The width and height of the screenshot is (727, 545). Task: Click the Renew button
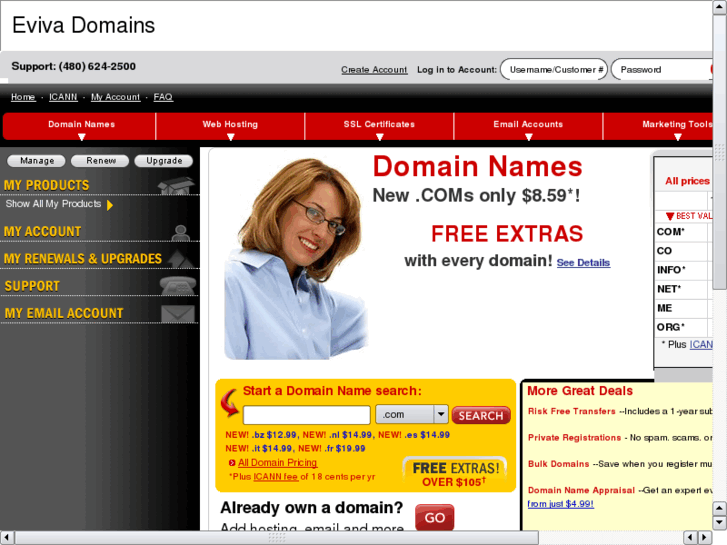(x=101, y=160)
